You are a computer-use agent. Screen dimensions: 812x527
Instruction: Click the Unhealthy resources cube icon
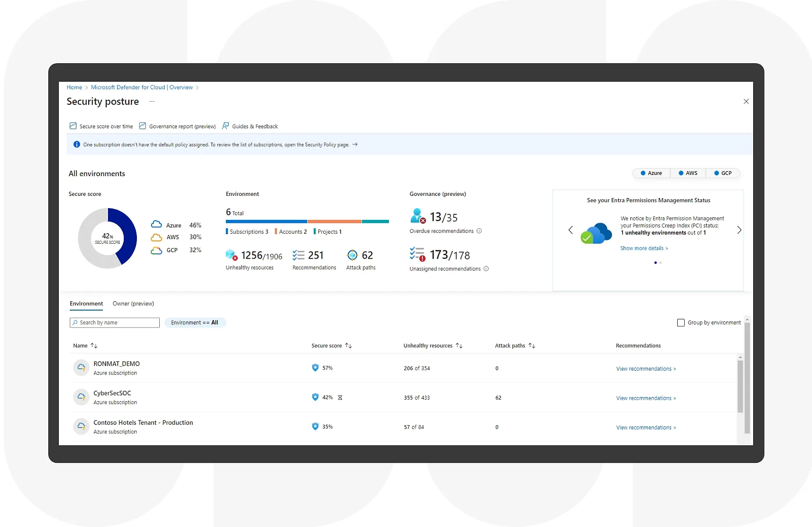coord(231,255)
